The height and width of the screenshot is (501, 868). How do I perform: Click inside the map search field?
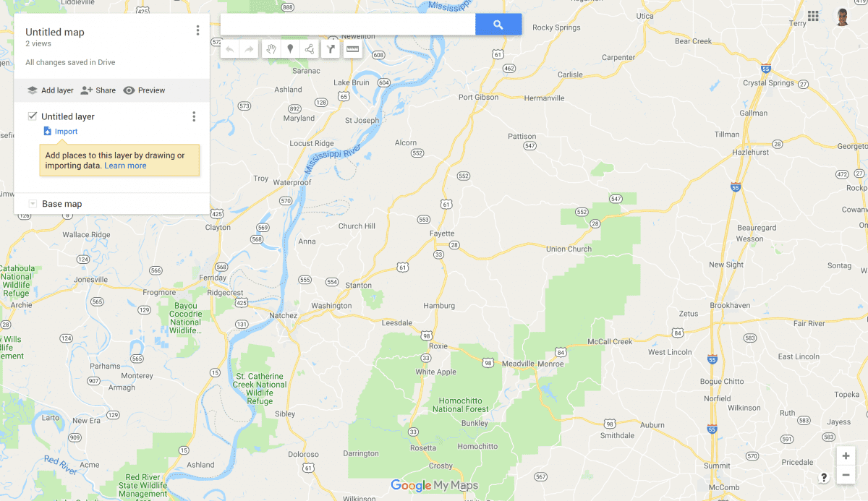click(x=348, y=25)
